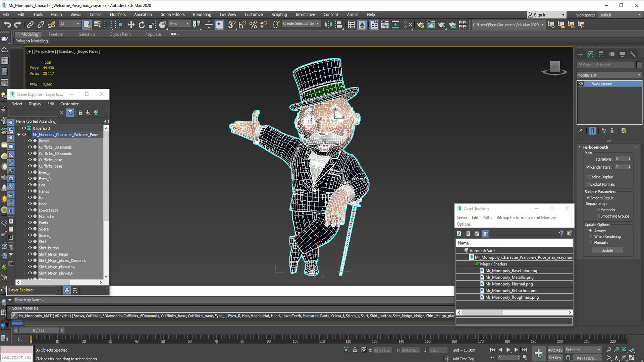Click the Update button
This screenshot has height=362, width=644.
click(607, 250)
